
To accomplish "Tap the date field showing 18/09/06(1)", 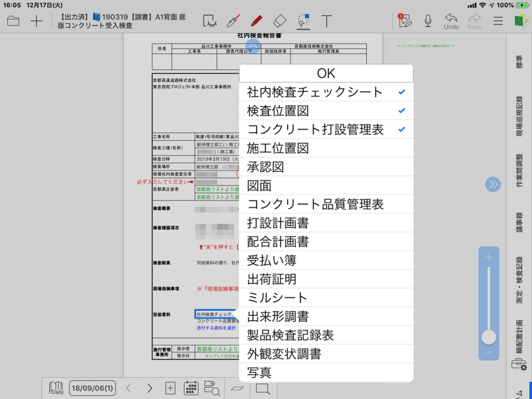I will (x=92, y=388).
